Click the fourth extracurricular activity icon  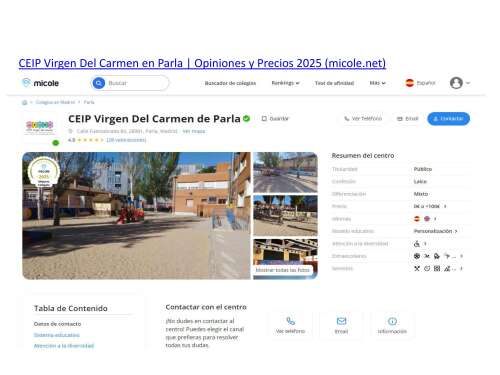tap(447, 256)
